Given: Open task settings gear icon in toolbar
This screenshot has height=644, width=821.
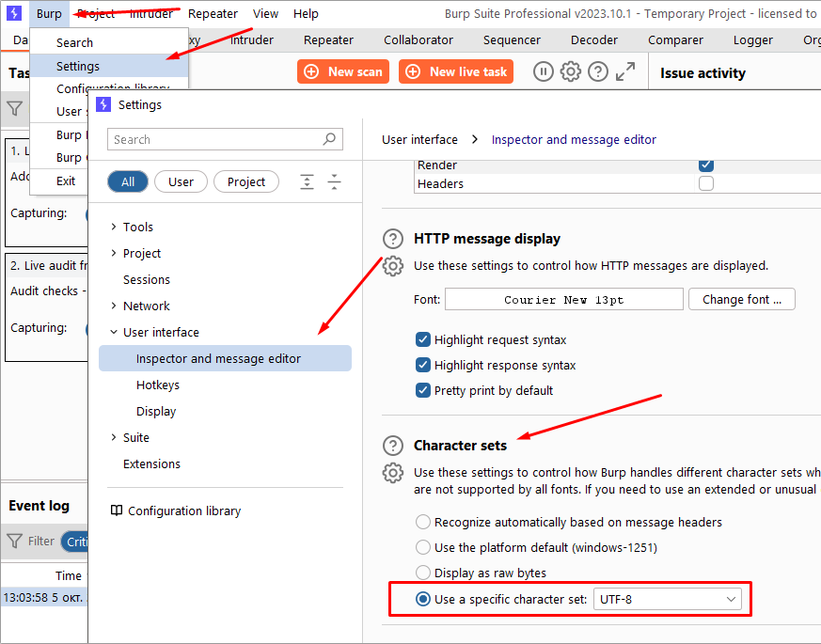Looking at the screenshot, I should [x=571, y=72].
